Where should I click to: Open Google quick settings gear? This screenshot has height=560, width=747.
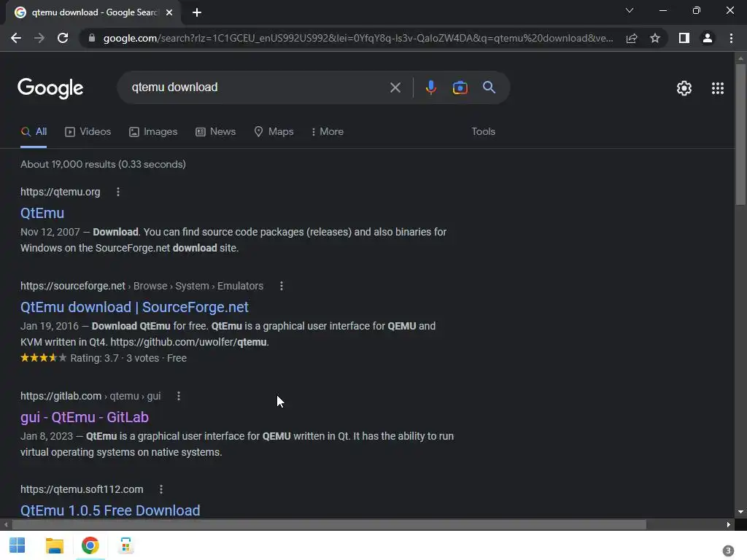(x=684, y=88)
